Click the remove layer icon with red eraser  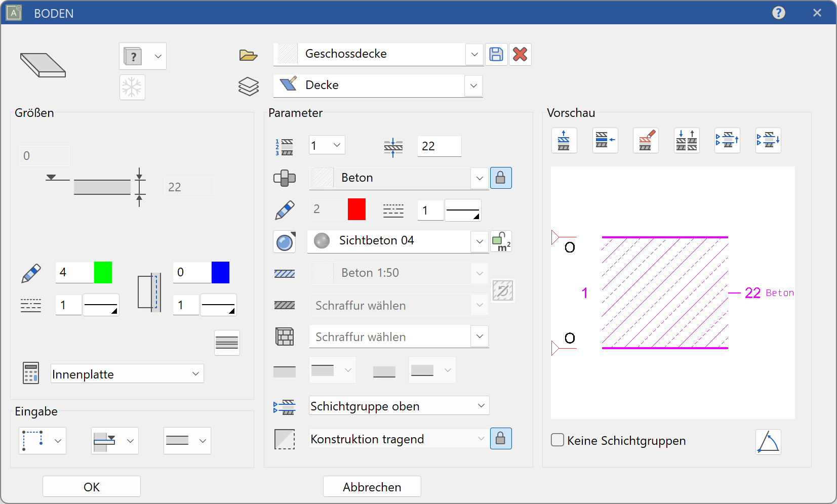[x=646, y=140]
